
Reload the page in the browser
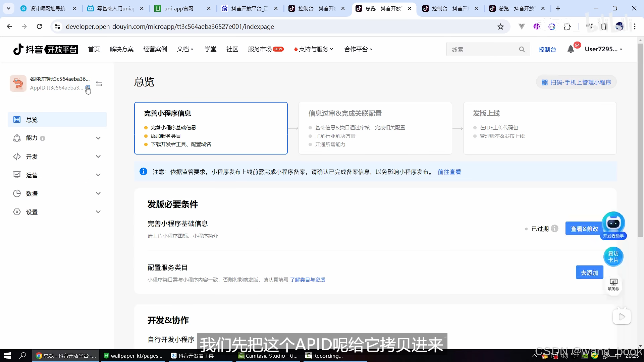pos(39,26)
